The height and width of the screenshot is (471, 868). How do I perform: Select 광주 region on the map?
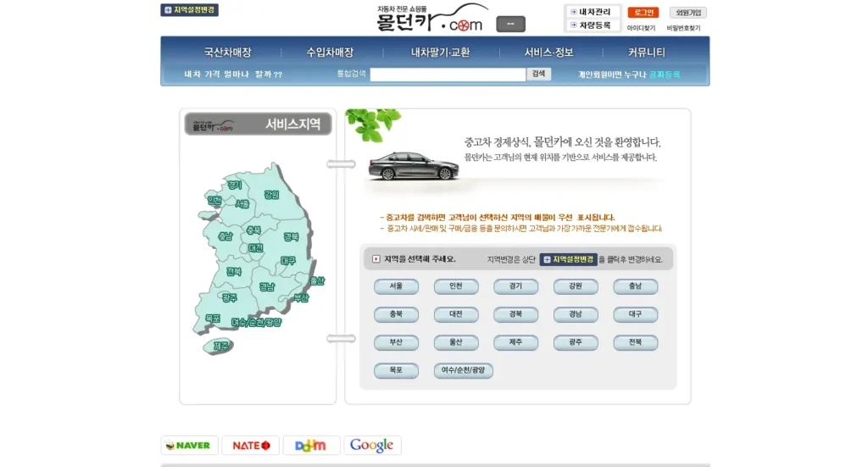coord(229,298)
